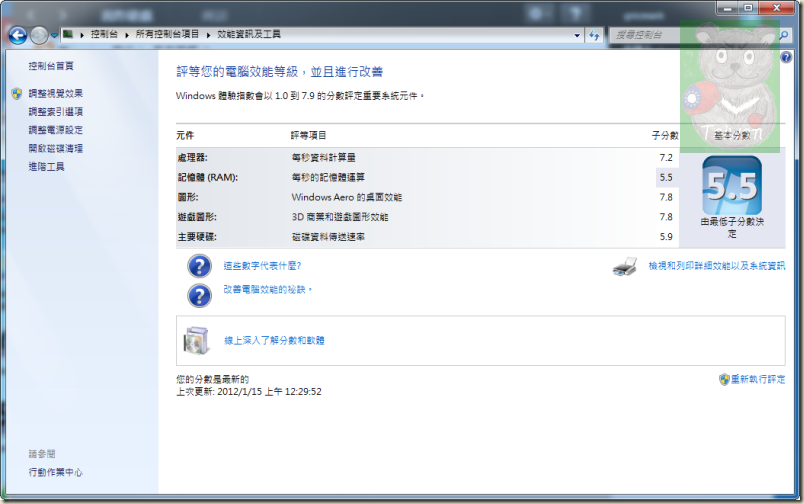Viewport: 804px width, 504px height.
Task: Click shield icon beside 重新執行評定
Action: coord(724,379)
